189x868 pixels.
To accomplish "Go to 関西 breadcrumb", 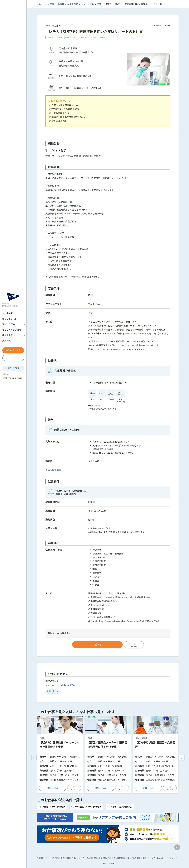I will pos(52,4).
